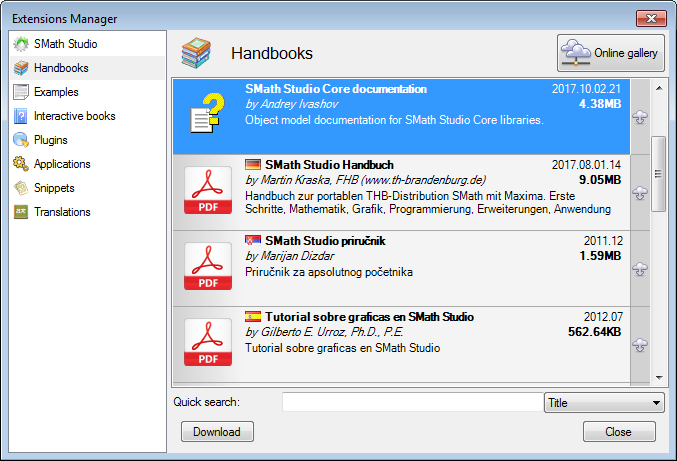Screen dimensions: 677x461
Task: Click the Interactive books icon in sidebar
Action: (21, 116)
